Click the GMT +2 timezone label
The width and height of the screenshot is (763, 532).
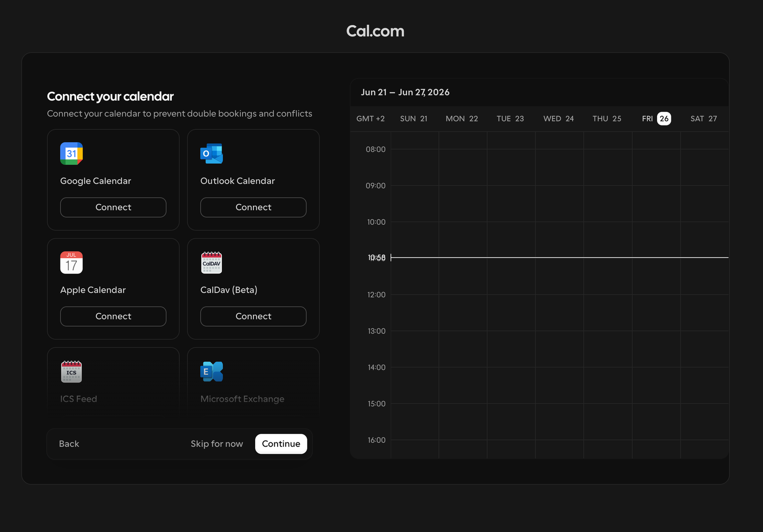pyautogui.click(x=371, y=119)
